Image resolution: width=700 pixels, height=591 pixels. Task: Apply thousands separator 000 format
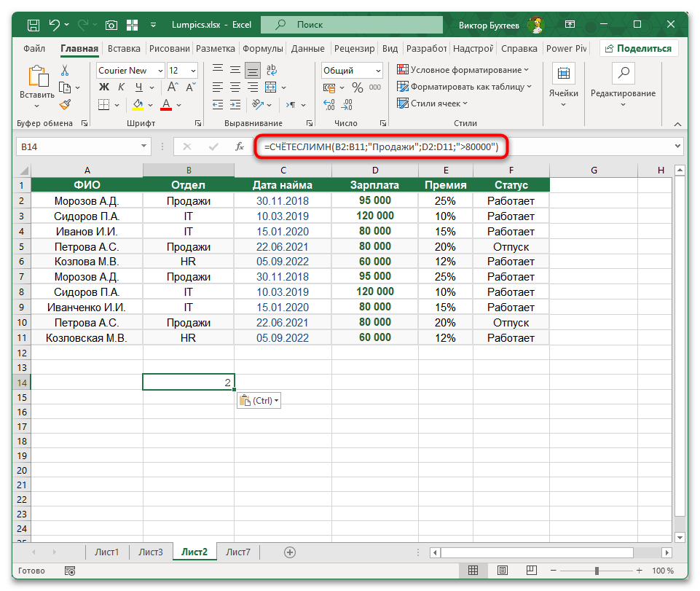tap(375, 87)
